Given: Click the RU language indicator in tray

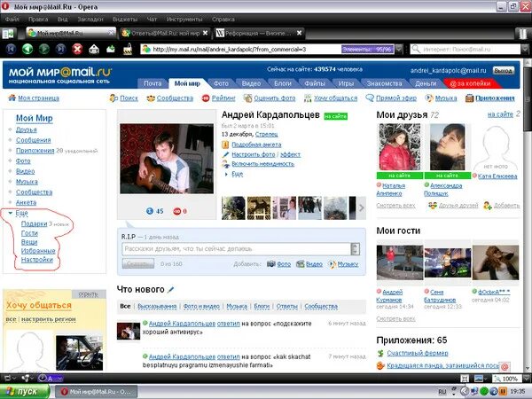Looking at the screenshot, I should [x=442, y=392].
